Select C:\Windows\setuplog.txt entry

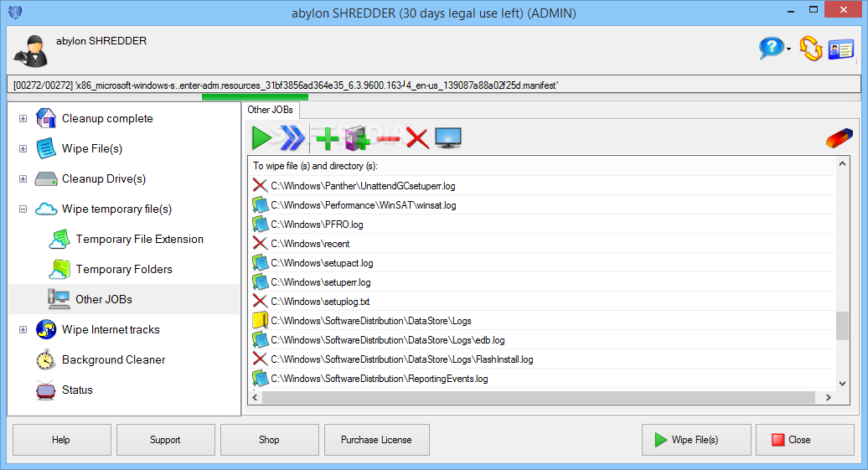[x=320, y=302]
